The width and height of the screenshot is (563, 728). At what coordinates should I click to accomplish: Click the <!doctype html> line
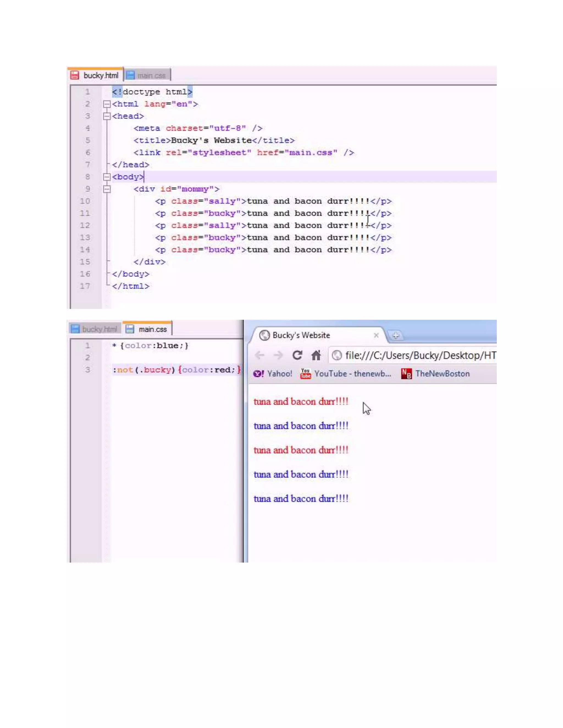(x=152, y=92)
